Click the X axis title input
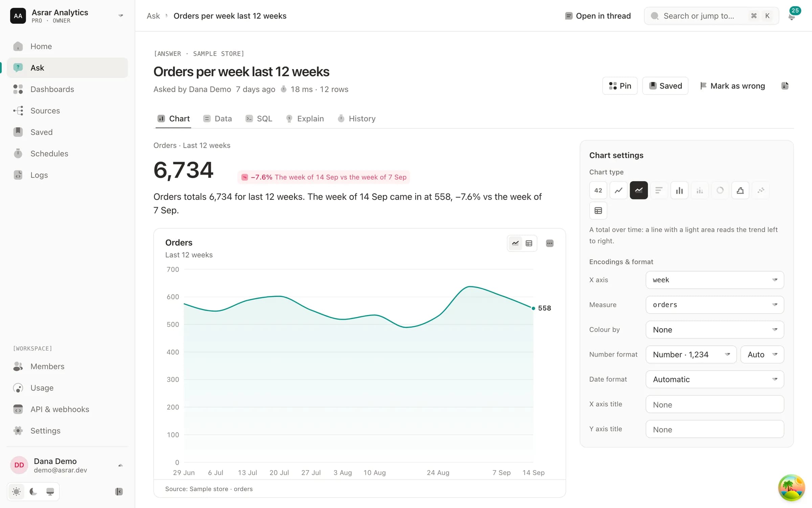This screenshot has width=812, height=508. pyautogui.click(x=715, y=404)
